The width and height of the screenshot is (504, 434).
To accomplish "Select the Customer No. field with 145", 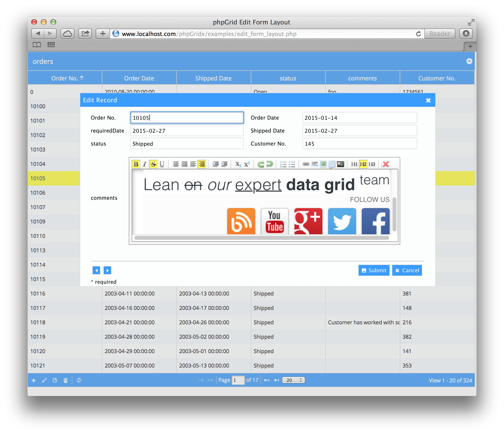I will click(360, 144).
